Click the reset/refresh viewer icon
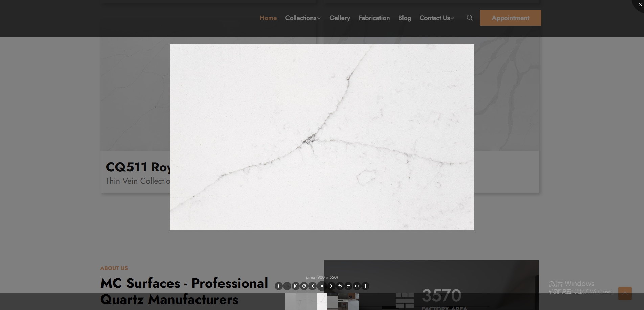644x310 pixels. pyautogui.click(x=304, y=286)
